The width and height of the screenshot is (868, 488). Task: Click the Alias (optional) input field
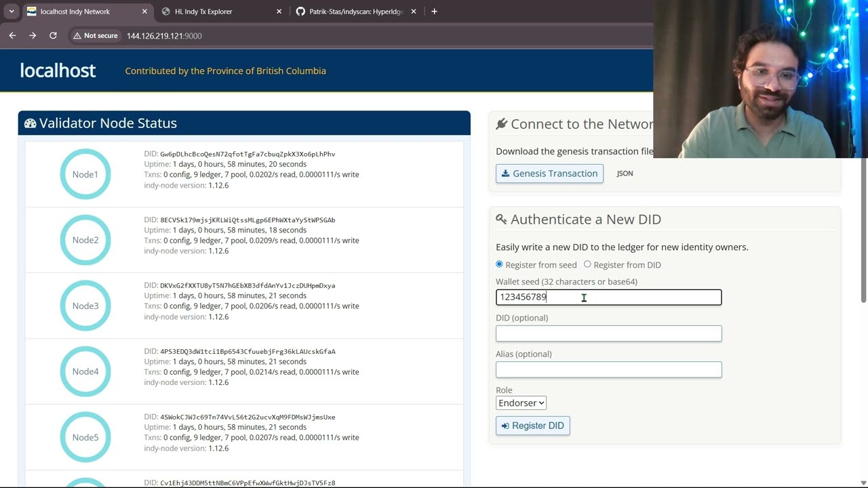tap(608, 369)
